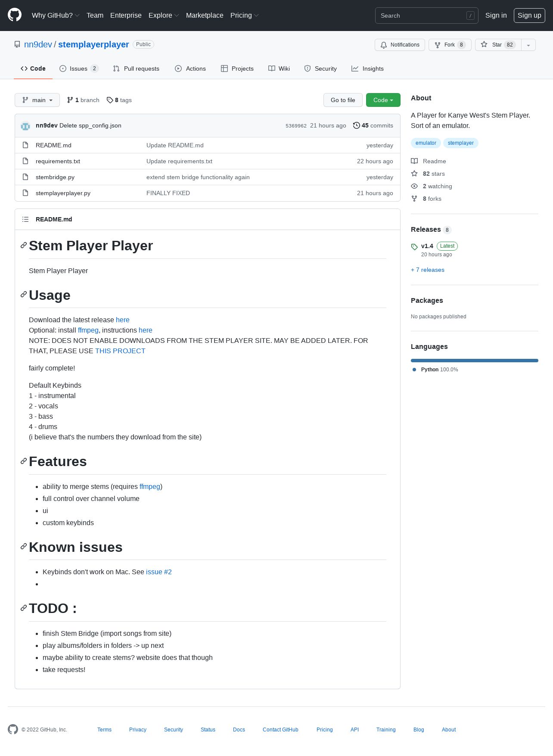Viewport: 553px width, 756px height.
Task: Click the nn9dev avatar in commit row
Action: click(25, 126)
